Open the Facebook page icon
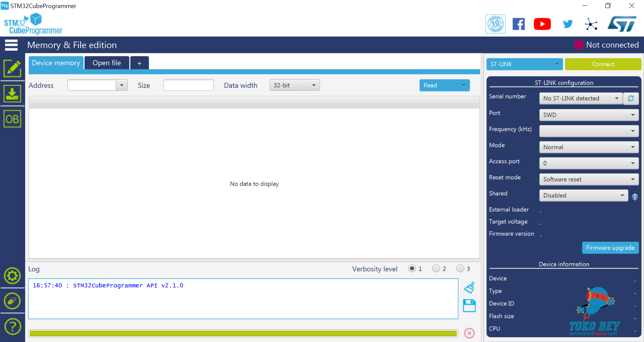 519,24
